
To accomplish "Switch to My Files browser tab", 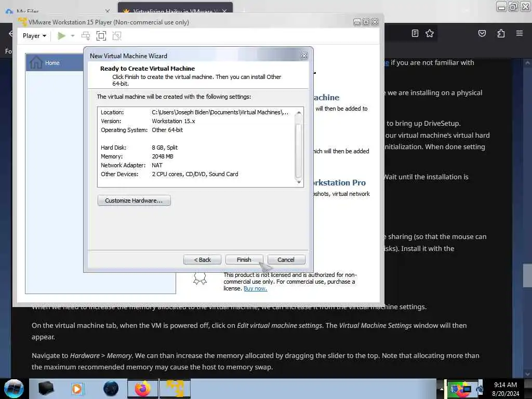I will coord(56,11).
